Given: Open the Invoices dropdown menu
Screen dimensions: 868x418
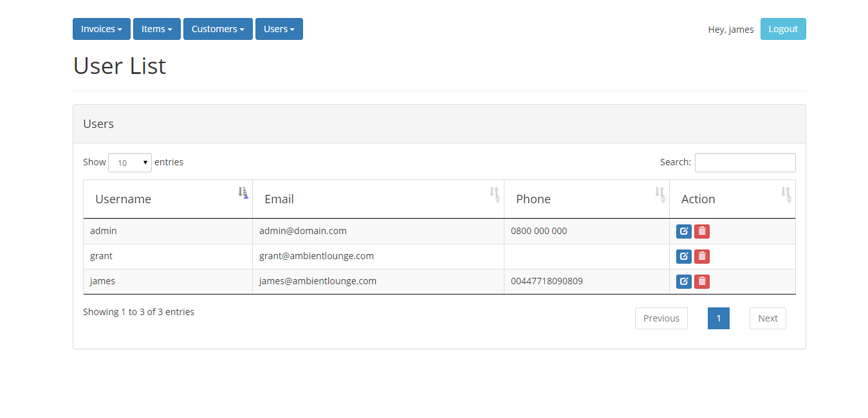Looking at the screenshot, I should [x=102, y=29].
